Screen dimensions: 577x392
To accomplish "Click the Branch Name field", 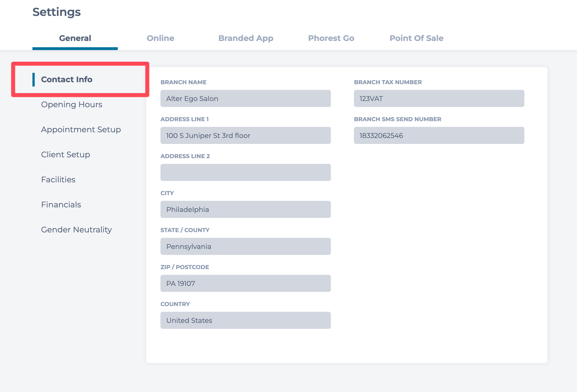I will 245,98.
